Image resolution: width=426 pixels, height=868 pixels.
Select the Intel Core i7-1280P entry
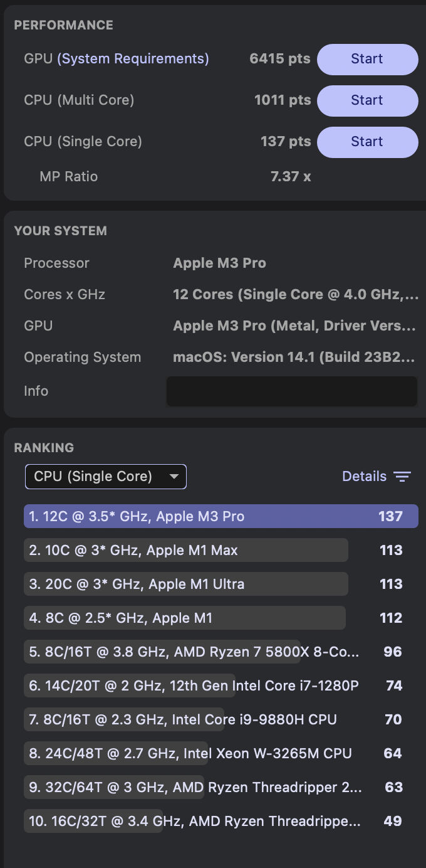point(194,686)
